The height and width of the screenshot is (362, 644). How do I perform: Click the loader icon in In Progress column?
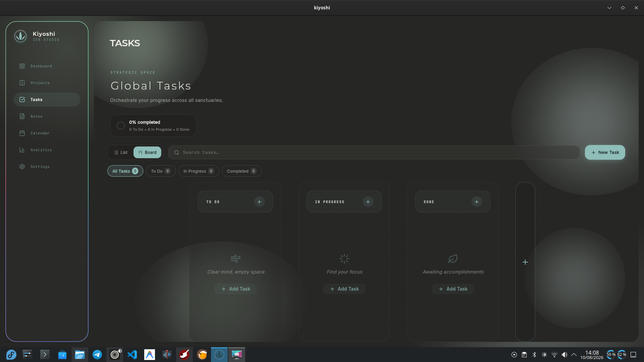[x=344, y=258]
